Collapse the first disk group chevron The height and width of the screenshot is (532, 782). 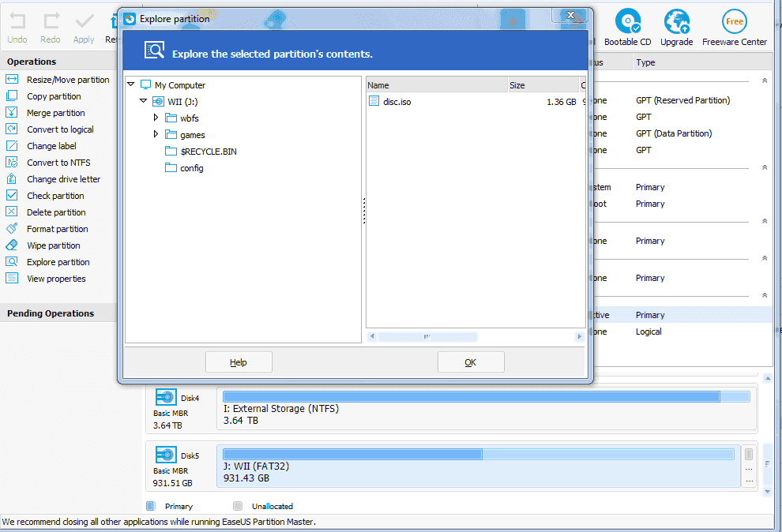(764, 81)
